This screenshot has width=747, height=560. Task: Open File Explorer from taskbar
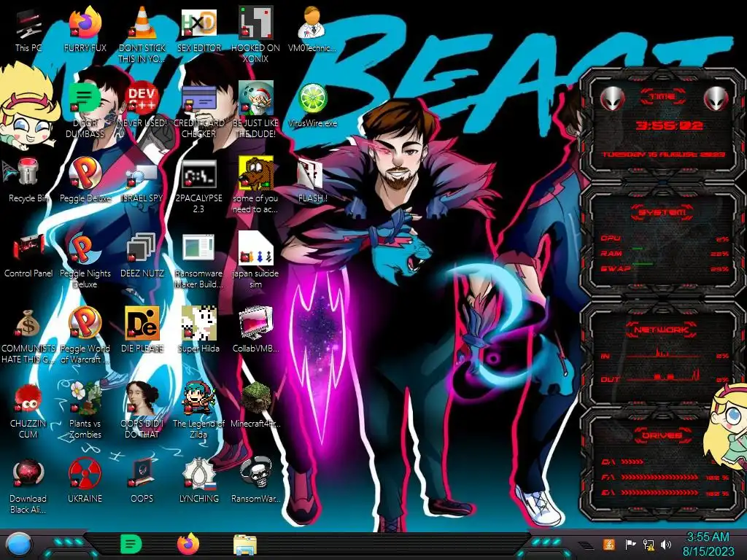[245, 545]
